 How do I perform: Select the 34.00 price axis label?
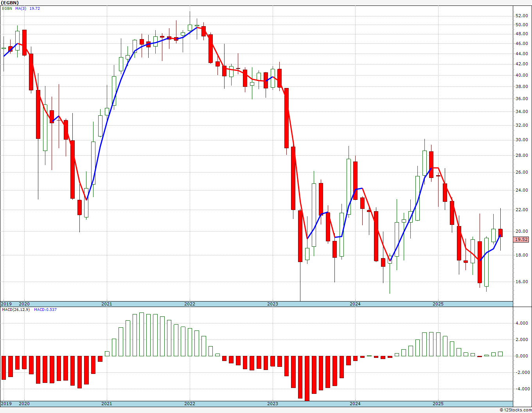(522, 111)
